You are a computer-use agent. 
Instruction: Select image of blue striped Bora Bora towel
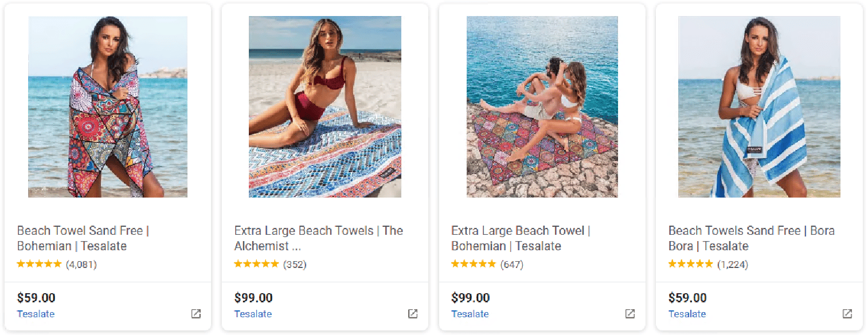click(x=759, y=107)
